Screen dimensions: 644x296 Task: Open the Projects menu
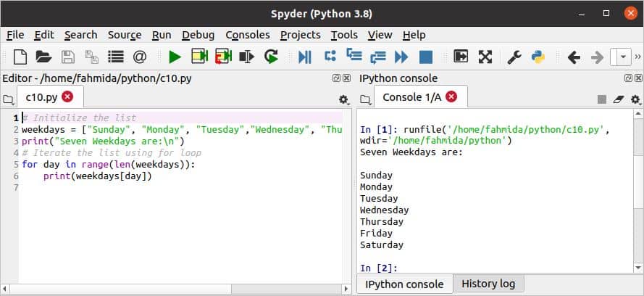300,35
